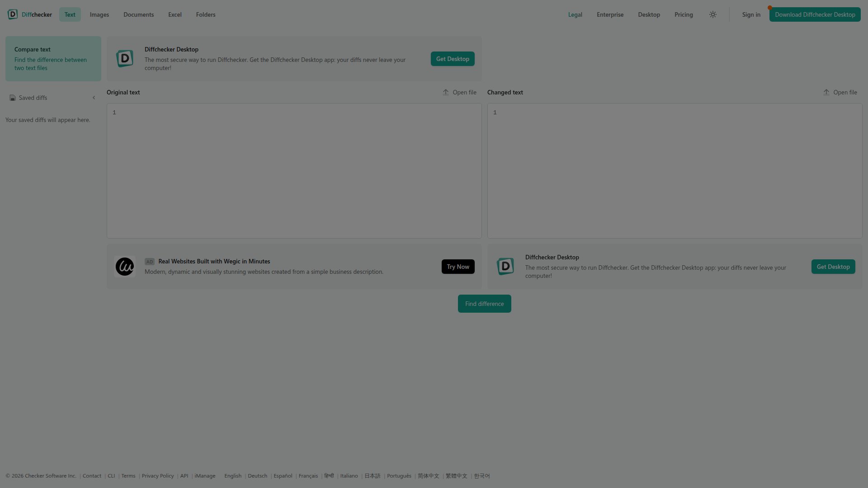Select 繁體中文 language in footer
The image size is (868, 488).
pyautogui.click(x=457, y=476)
